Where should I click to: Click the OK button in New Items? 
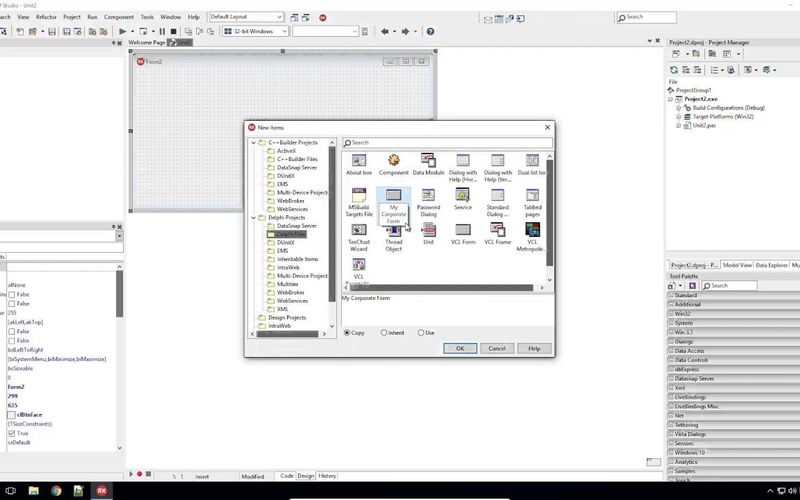(x=459, y=348)
